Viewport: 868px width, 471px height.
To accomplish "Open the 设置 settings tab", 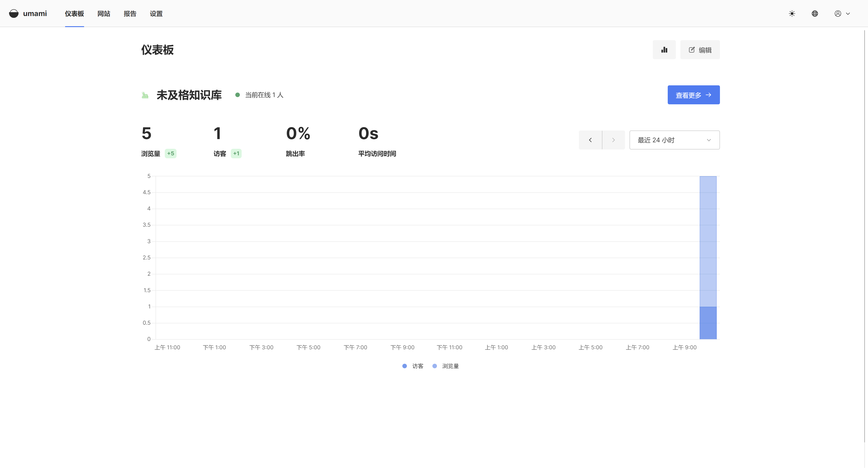I will tap(156, 14).
